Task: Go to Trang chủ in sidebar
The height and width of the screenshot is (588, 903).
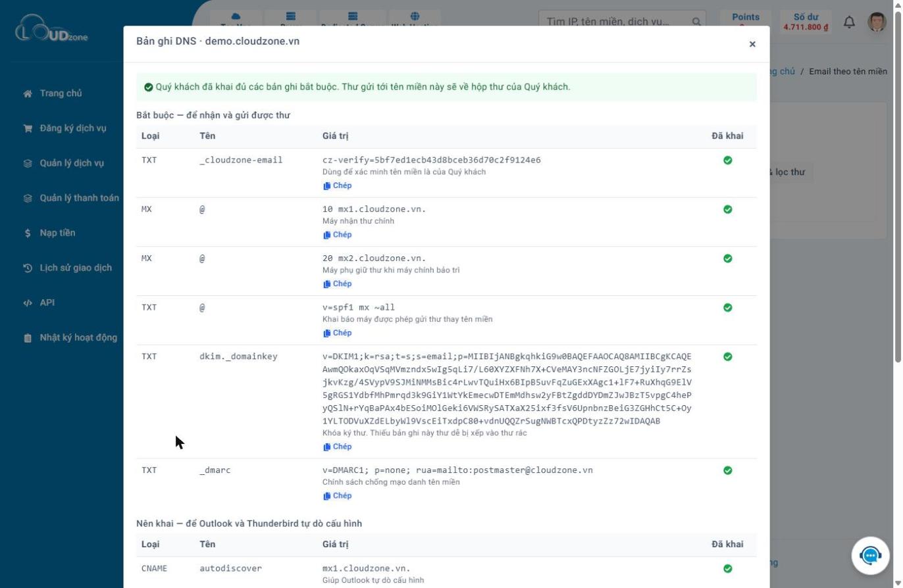Action: [x=61, y=93]
